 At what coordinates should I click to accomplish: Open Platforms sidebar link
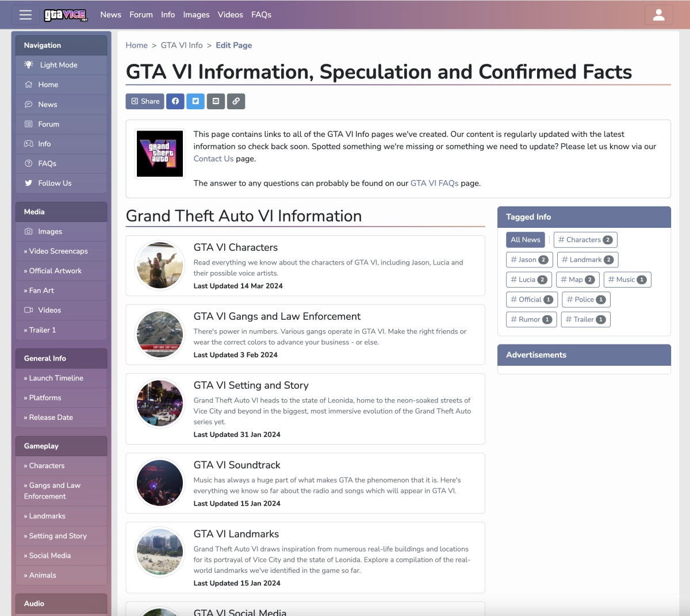click(61, 397)
